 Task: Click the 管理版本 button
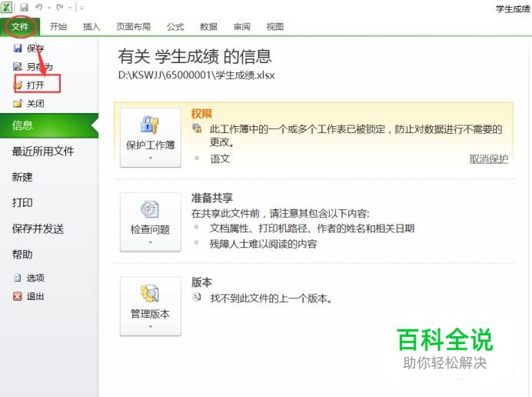point(151,306)
